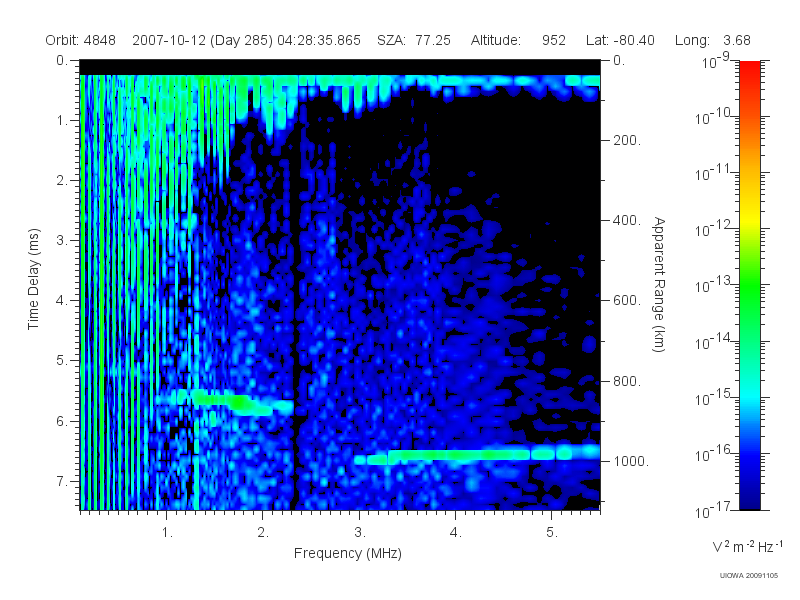Click the 'Orbit: 4848' header text
Image resolution: width=800 pixels, height=600 pixels.
pyautogui.click(x=81, y=40)
